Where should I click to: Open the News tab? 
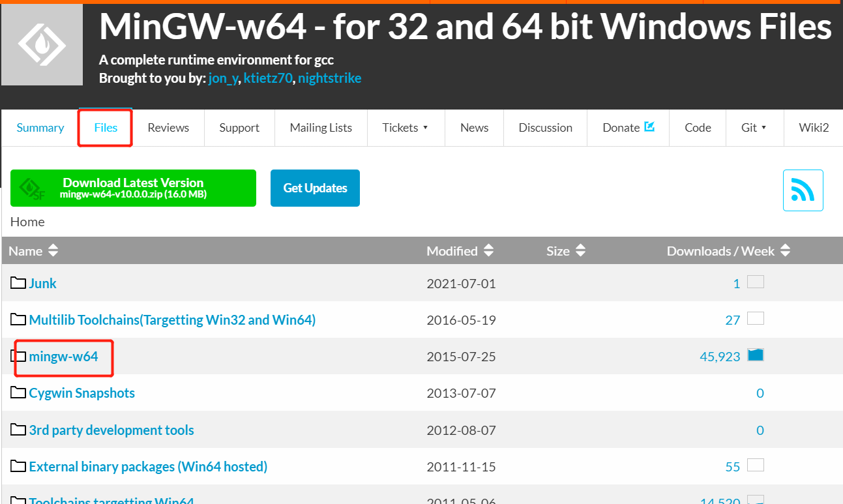click(x=474, y=128)
